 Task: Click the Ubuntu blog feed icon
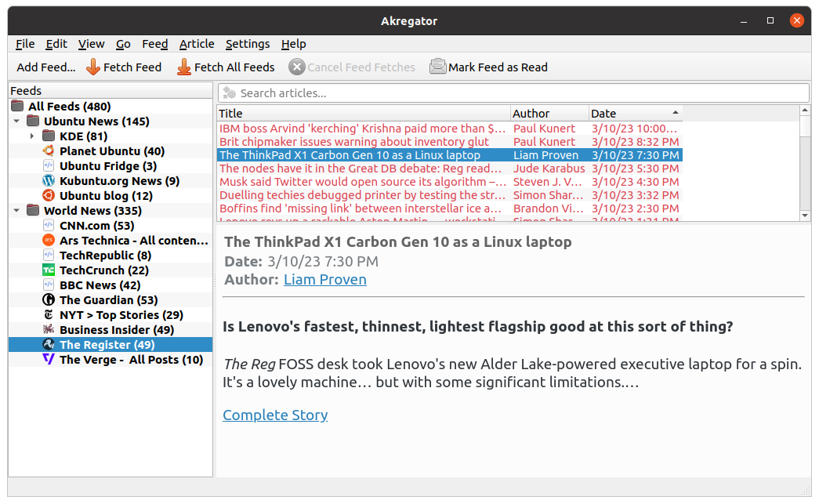pyautogui.click(x=49, y=195)
